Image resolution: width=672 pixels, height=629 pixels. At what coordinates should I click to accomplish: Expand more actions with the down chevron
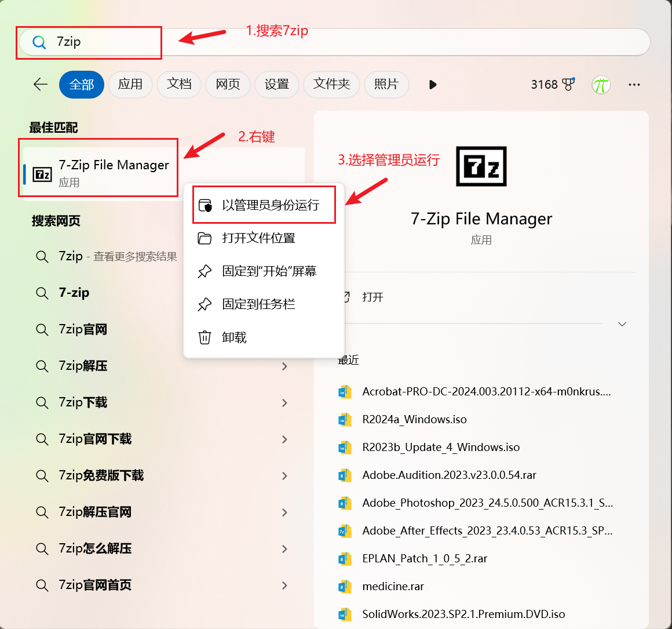pyautogui.click(x=622, y=324)
